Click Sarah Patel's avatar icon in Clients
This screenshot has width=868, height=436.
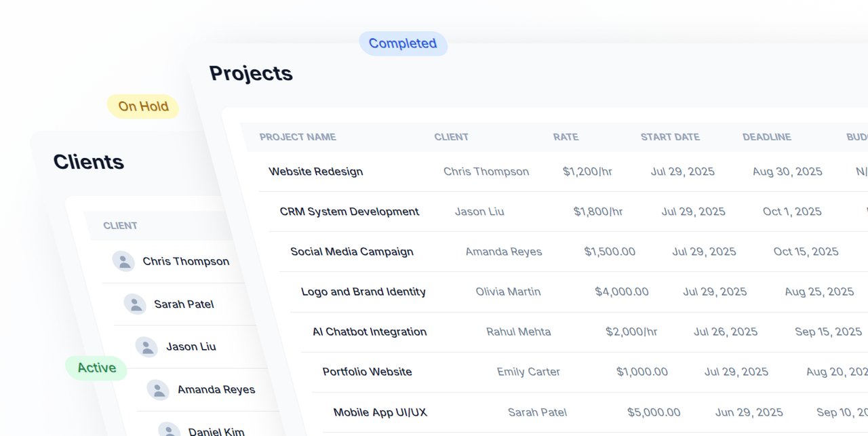click(x=135, y=304)
